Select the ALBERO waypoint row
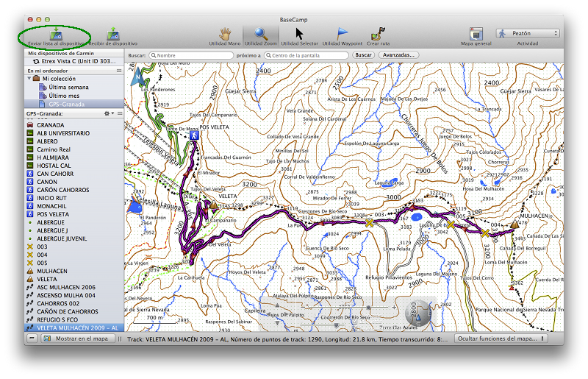588x379 pixels. point(74,141)
